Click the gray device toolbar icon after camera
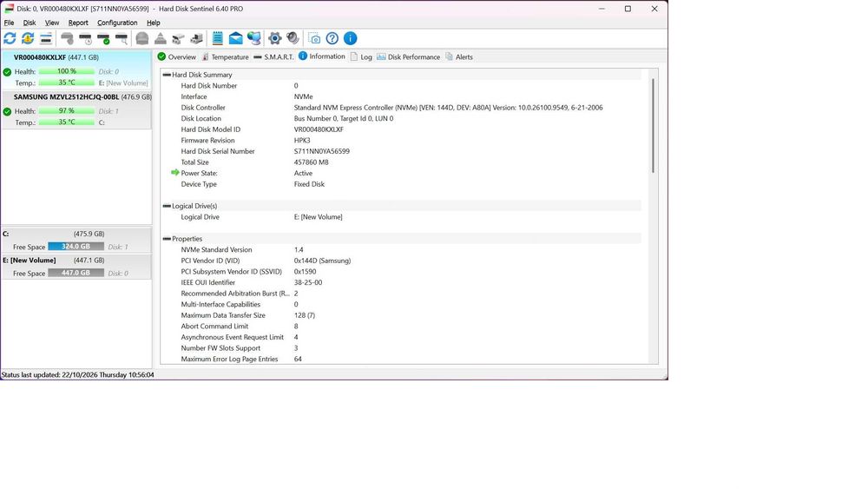This screenshot has width=868, height=489. [196, 38]
